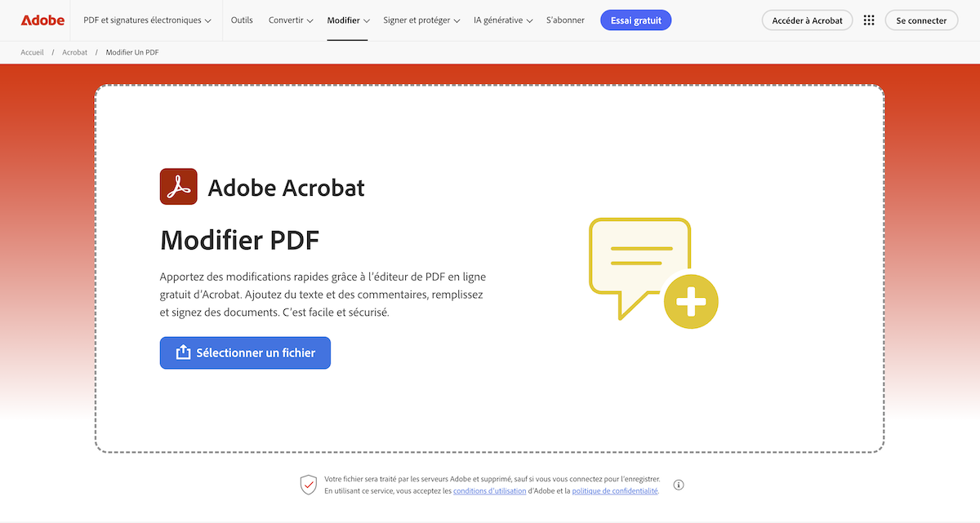Expand PDF et signatures électroniques menu
Screen dimensions: 980x523
click(147, 20)
